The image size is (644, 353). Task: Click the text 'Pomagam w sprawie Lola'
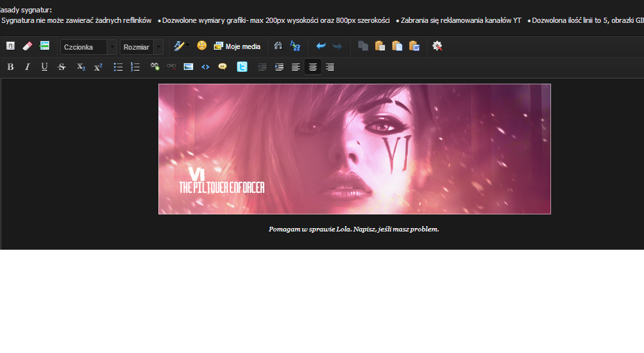pos(310,229)
